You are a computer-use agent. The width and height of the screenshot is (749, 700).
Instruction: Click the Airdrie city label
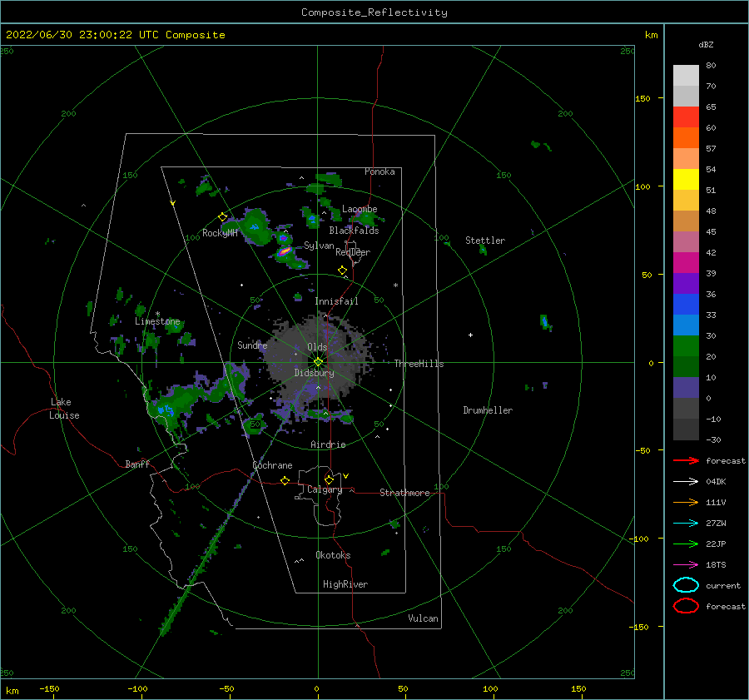(328, 444)
